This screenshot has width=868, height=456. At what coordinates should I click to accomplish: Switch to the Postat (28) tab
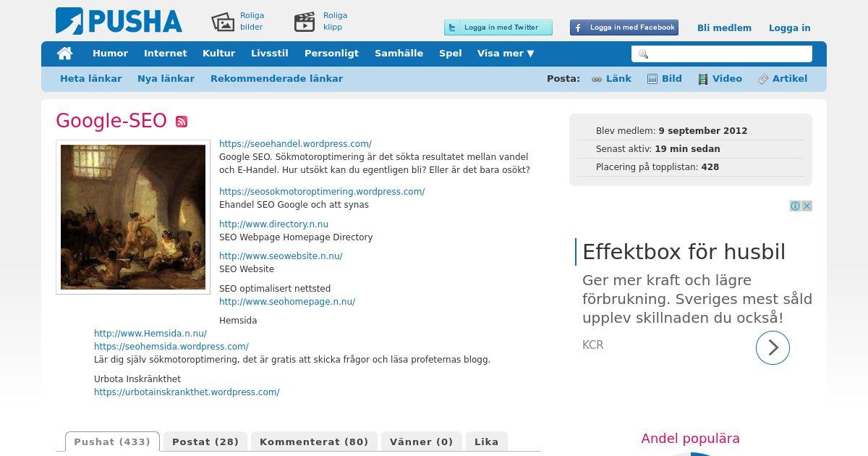pyautogui.click(x=205, y=442)
